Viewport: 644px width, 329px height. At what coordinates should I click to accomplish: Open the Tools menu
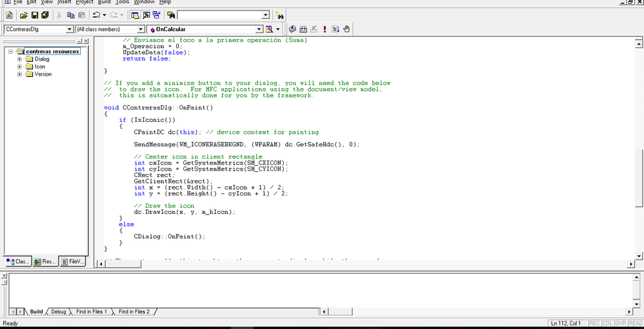click(x=122, y=2)
